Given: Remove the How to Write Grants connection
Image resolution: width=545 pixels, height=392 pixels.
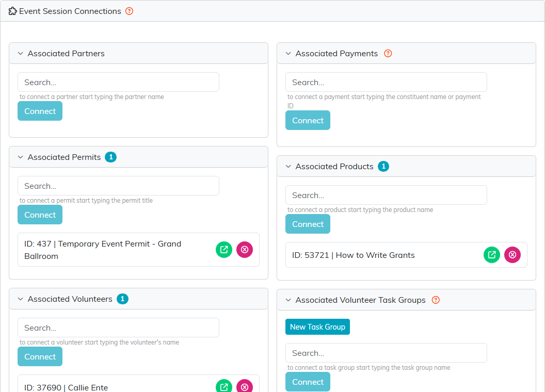Looking at the screenshot, I should tap(512, 255).
